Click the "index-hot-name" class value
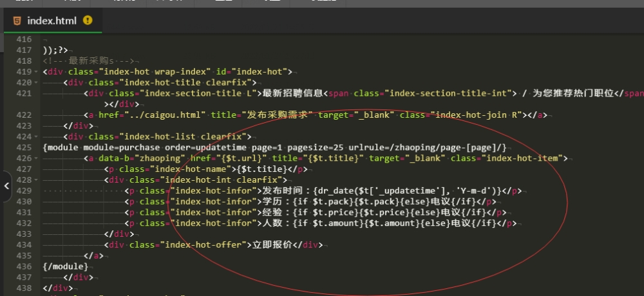Viewport: 644px width, 296px height. tap(188, 169)
